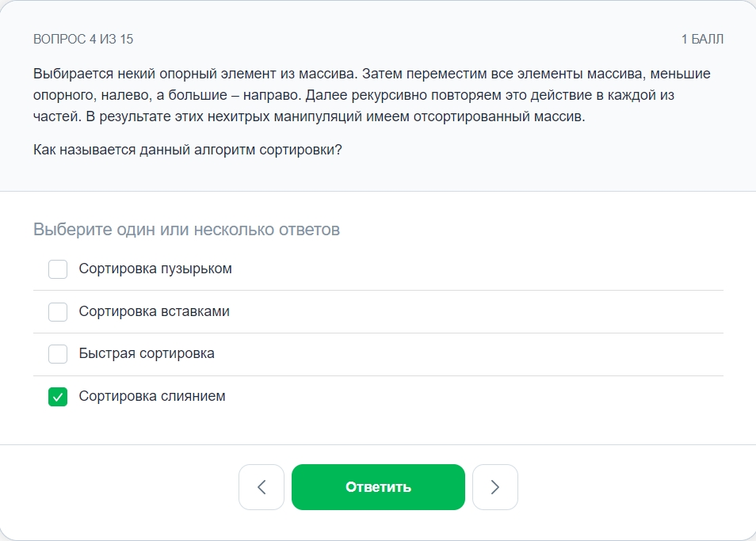This screenshot has width=756, height=541.
Task: Uncheck the 'Сортировка слиянием' answer box
Action: click(57, 397)
